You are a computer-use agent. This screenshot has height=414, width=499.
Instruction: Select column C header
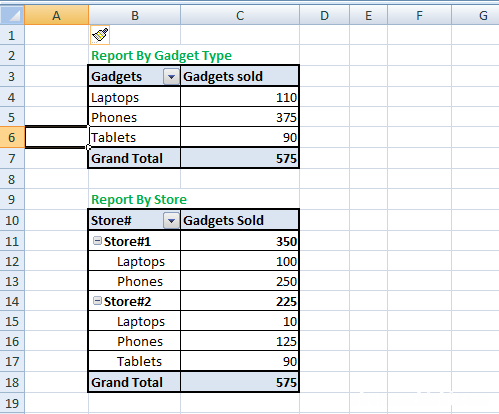pyautogui.click(x=240, y=15)
